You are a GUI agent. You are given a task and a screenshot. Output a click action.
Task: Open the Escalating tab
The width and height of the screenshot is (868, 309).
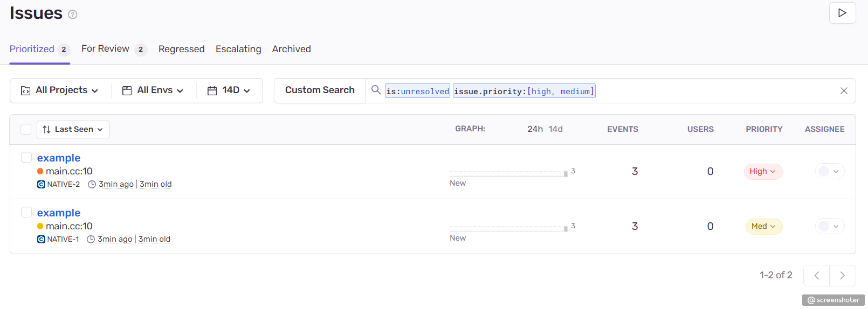238,49
